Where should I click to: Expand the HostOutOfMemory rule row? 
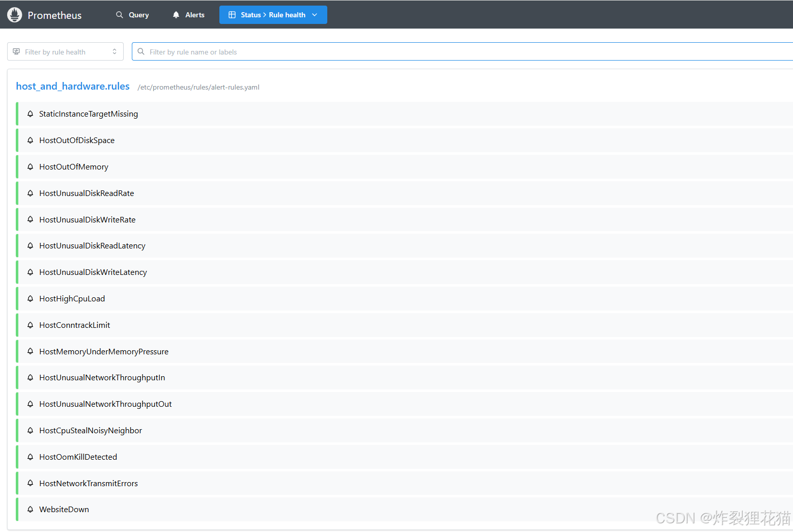pyautogui.click(x=405, y=166)
